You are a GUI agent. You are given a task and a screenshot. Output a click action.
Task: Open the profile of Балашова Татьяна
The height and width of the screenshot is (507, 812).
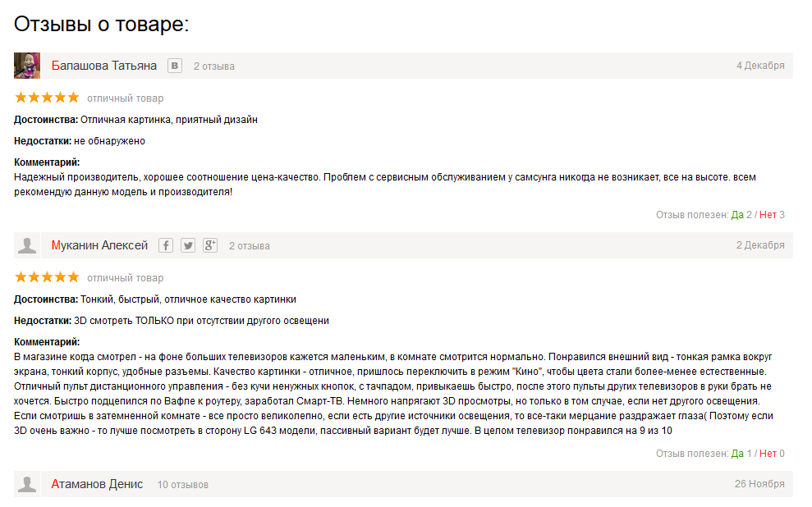point(103,66)
